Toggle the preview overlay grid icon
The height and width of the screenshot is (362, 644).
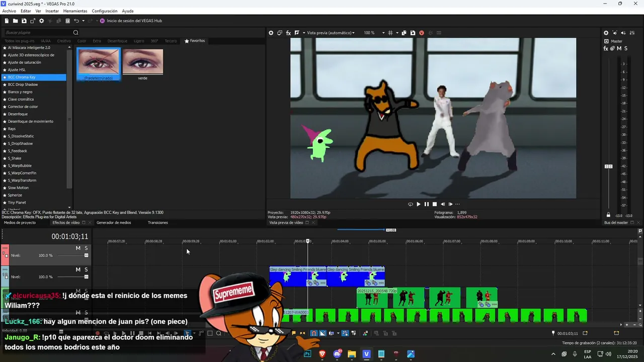point(390,33)
